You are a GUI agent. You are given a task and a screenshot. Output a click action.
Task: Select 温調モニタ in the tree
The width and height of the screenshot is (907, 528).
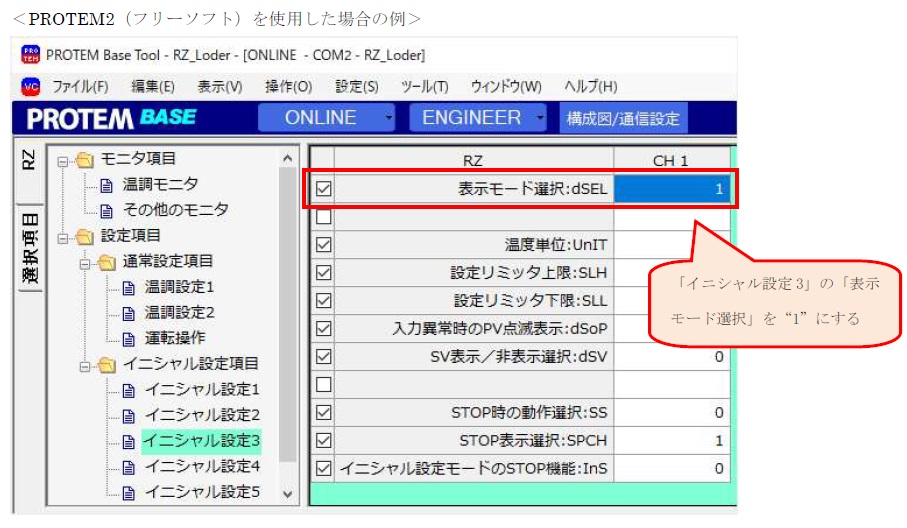coord(160,184)
